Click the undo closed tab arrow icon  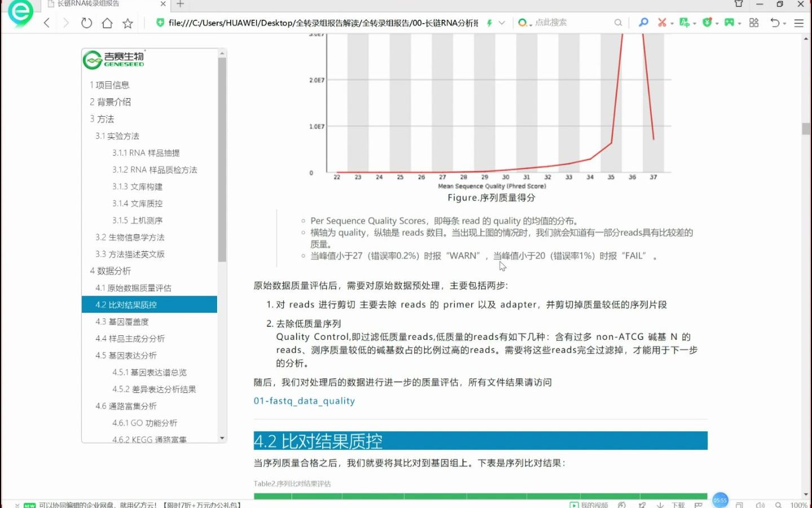pos(775,23)
